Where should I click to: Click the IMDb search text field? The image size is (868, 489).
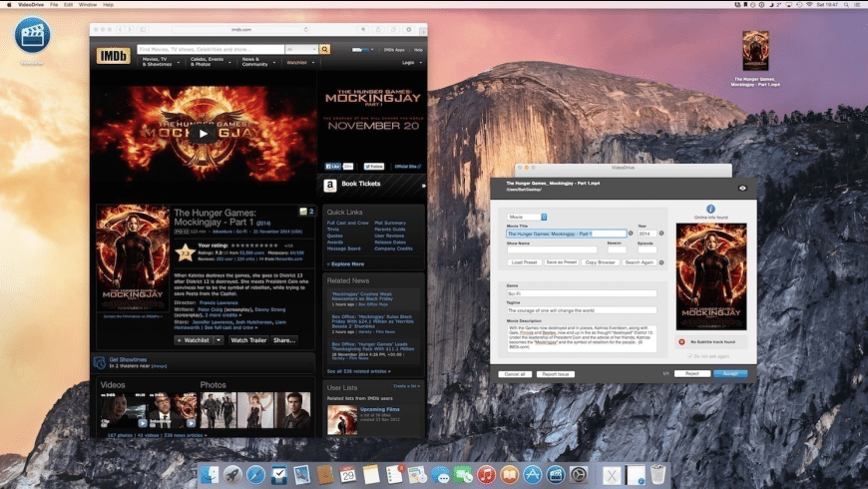(x=211, y=49)
